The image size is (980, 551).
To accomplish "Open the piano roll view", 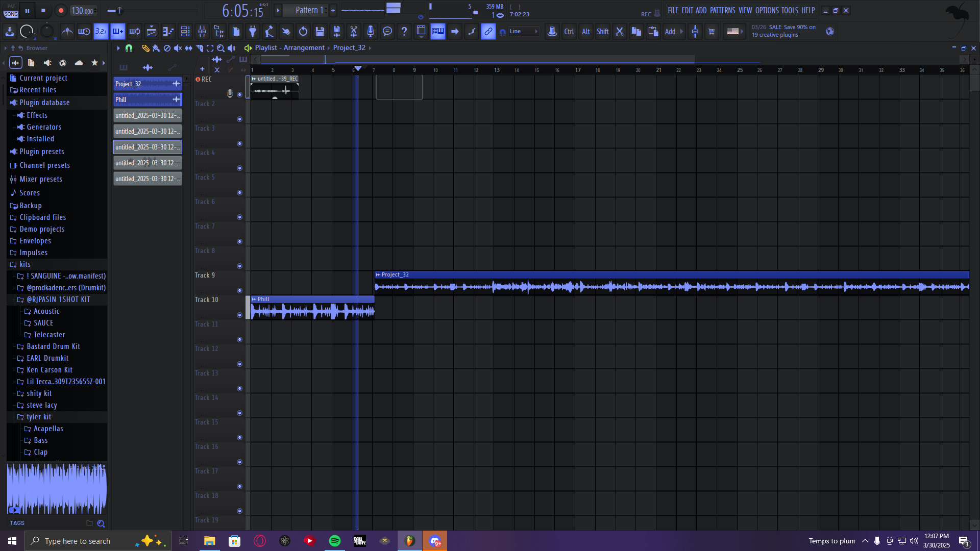I will click(x=168, y=32).
